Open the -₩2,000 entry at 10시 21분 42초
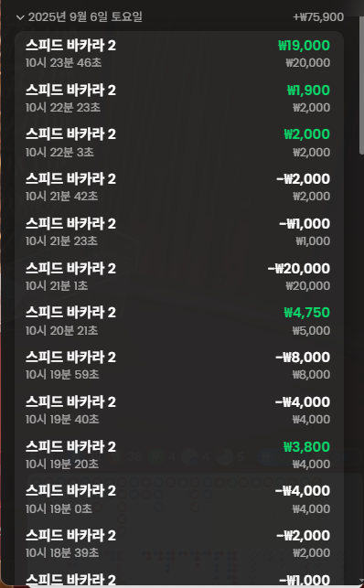Image resolution: width=364 pixels, height=588 pixels. click(179, 187)
